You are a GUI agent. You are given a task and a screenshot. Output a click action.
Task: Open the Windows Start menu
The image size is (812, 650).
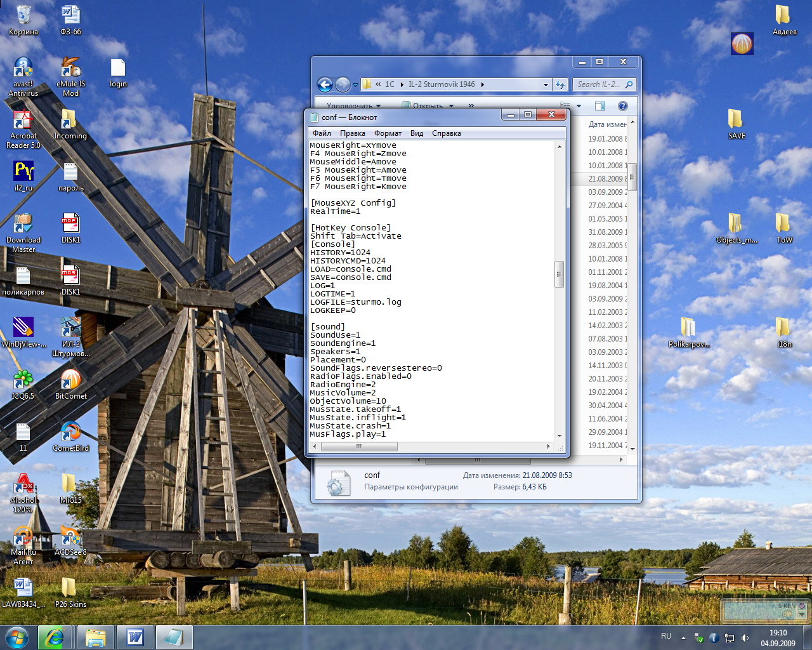tap(16, 637)
